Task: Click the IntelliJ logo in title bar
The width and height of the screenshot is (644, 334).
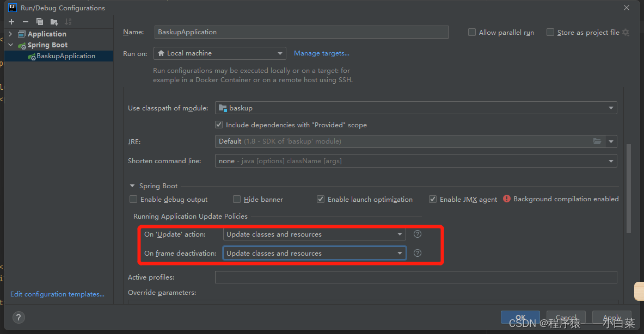Action: click(x=13, y=8)
